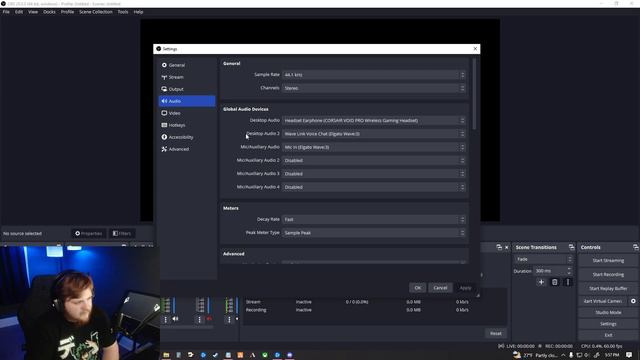Open the Channels dropdown set to Stereo
Screen dimensions: 640x360
[373, 88]
